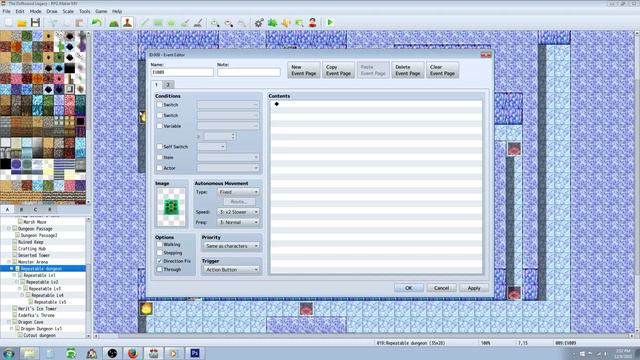
Task: Collapse the Dragon Cave tree node
Action: click(9, 322)
